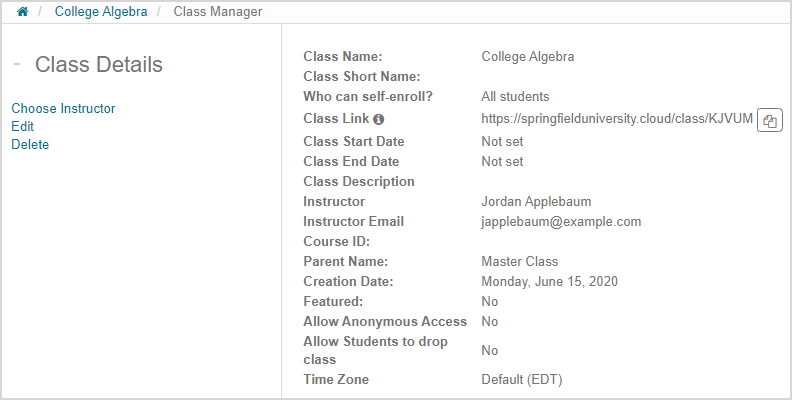Click the All students self-enroll value
The height and width of the screenshot is (400, 792).
coord(515,97)
